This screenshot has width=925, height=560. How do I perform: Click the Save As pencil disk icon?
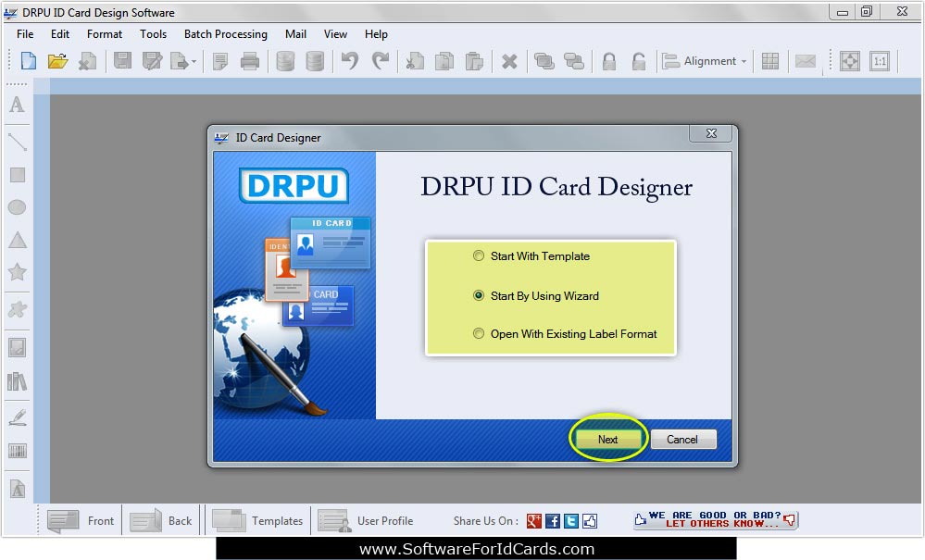(x=152, y=61)
